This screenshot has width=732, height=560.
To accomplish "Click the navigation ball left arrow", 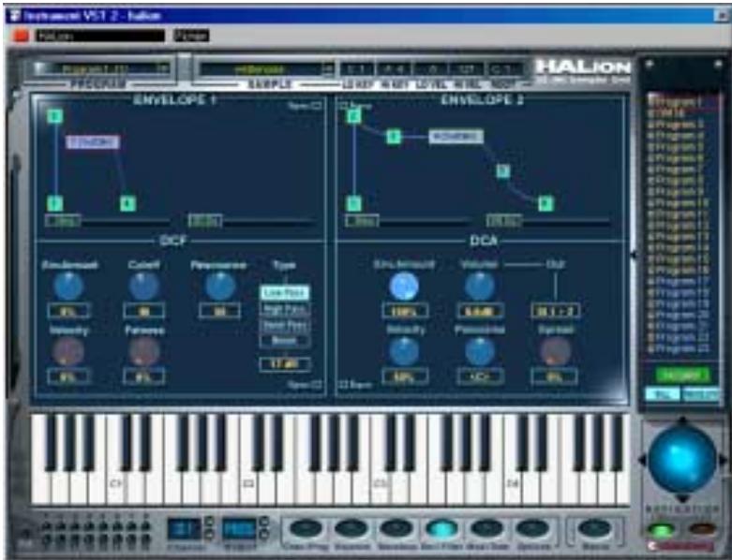I will pyautogui.click(x=642, y=460).
